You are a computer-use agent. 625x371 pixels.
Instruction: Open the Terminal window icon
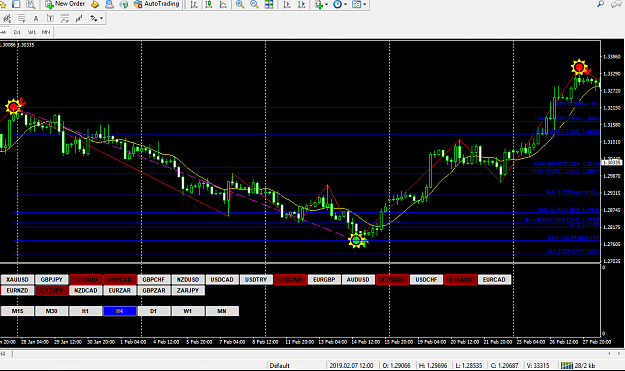pyautogui.click(x=16, y=4)
